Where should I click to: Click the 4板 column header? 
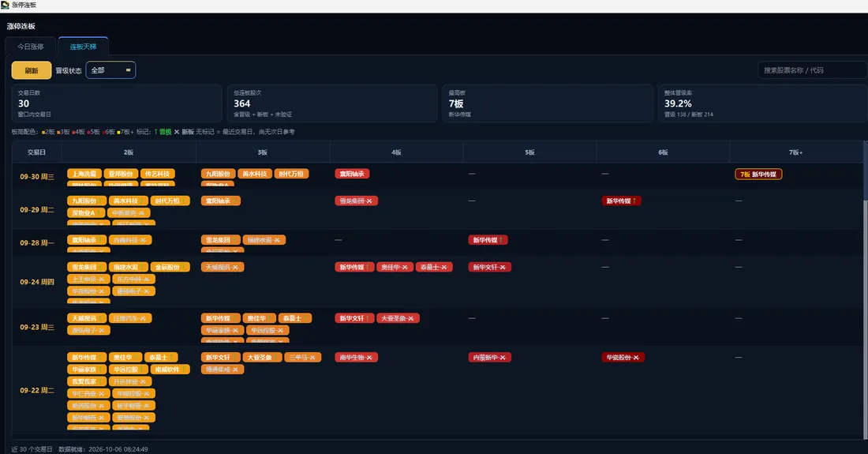tap(396, 152)
